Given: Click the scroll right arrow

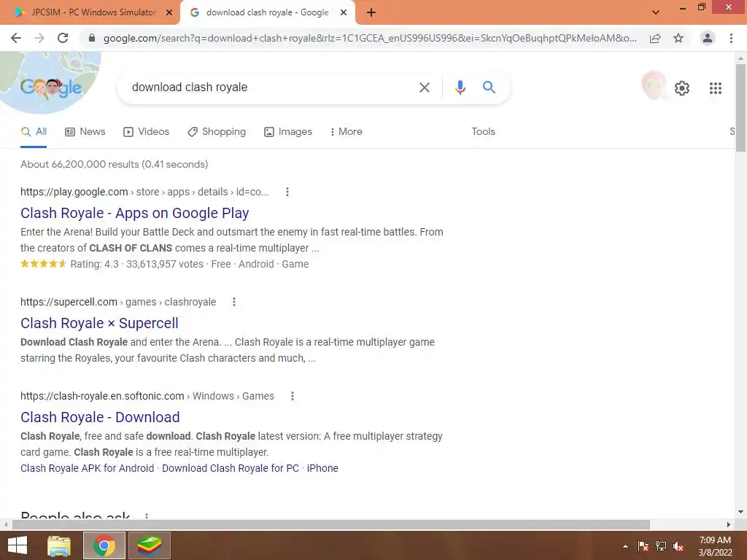Looking at the screenshot, I should click(729, 524).
